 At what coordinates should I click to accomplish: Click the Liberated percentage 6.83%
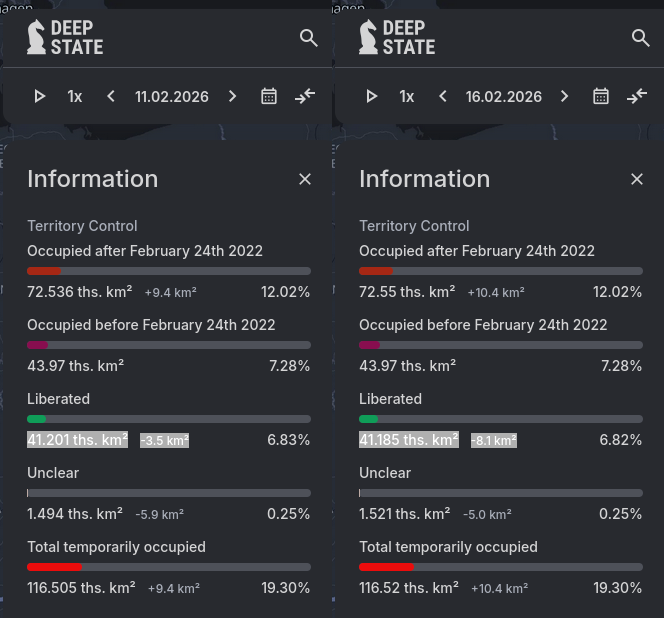[x=288, y=440]
